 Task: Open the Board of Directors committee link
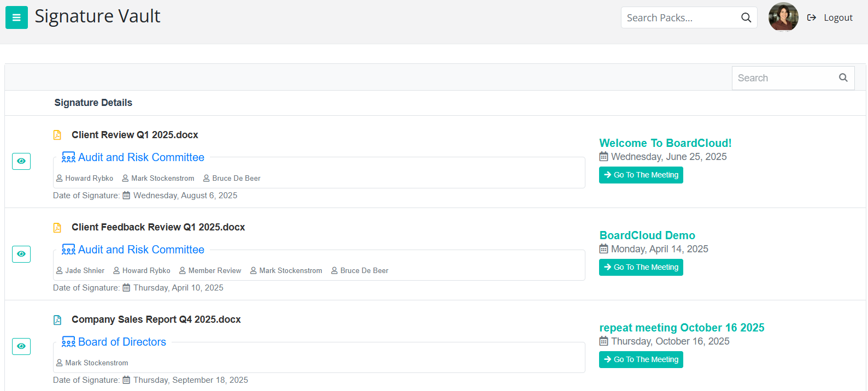coord(122,342)
